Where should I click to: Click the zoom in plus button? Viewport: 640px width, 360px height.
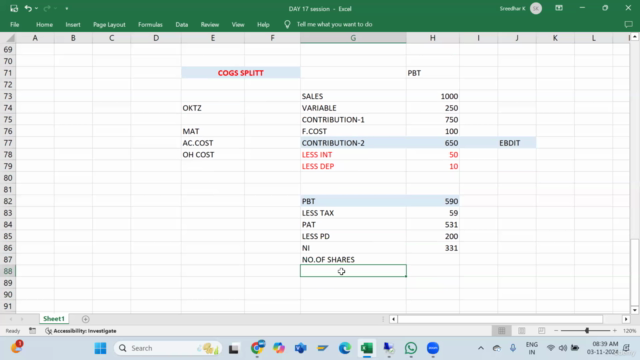(615, 331)
